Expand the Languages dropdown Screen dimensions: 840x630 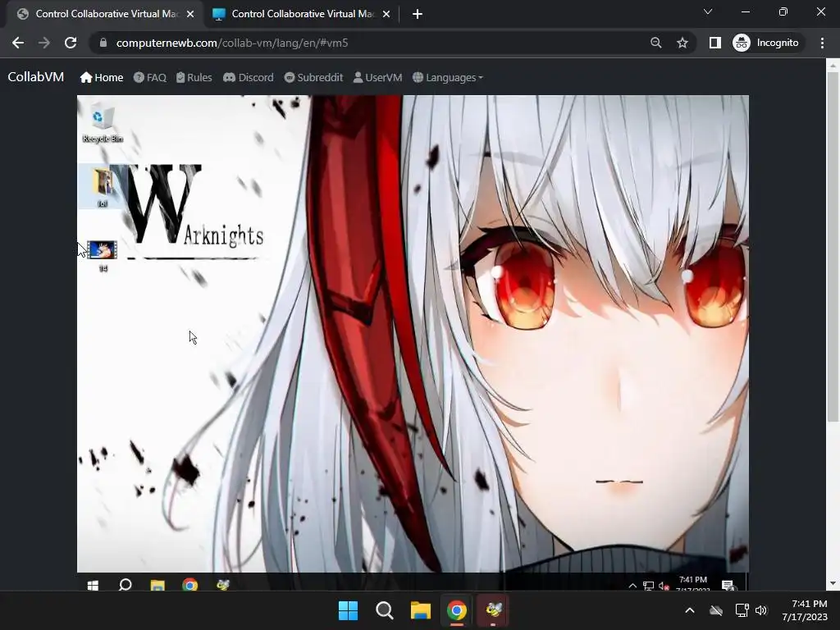coord(448,78)
